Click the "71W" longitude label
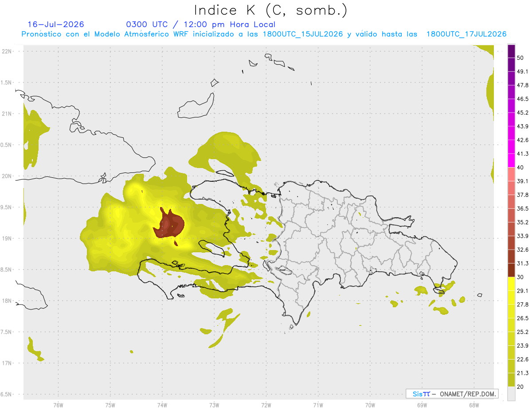Viewport: 532px width, 411px height. pos(318,405)
